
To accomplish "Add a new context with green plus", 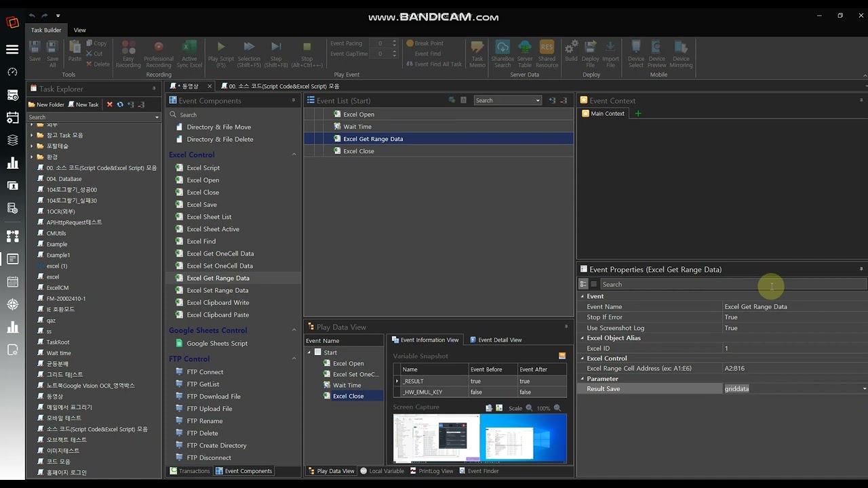I will click(637, 113).
